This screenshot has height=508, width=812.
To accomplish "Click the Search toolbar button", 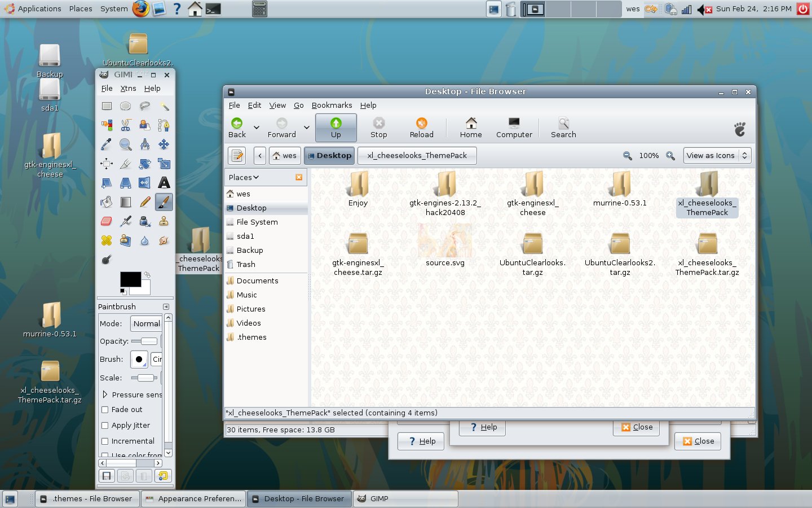I will [x=563, y=128].
